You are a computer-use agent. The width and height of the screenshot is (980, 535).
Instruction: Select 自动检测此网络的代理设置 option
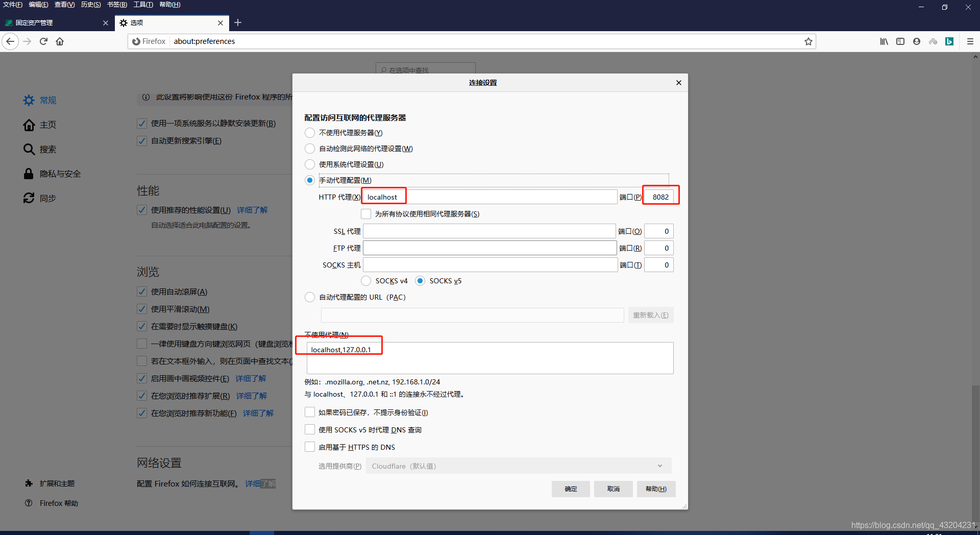(310, 149)
